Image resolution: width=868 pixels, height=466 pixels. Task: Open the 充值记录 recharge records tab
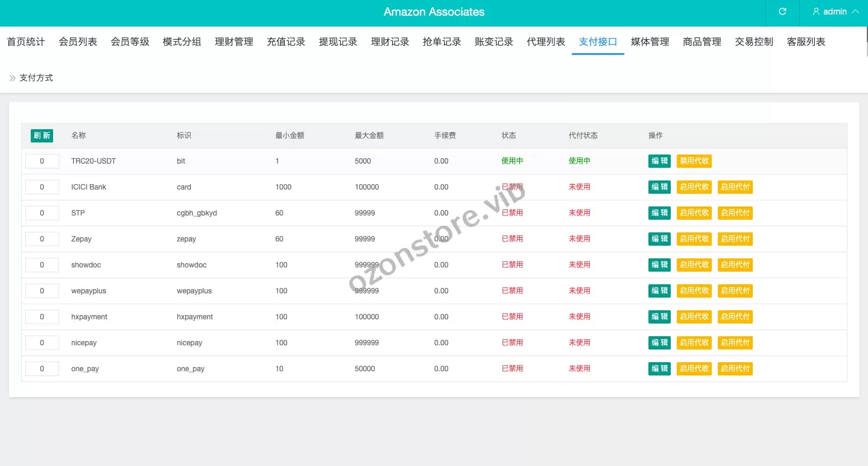286,42
